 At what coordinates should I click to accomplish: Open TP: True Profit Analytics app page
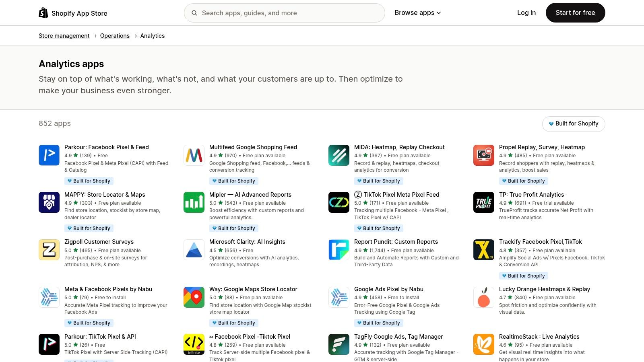pos(532,194)
